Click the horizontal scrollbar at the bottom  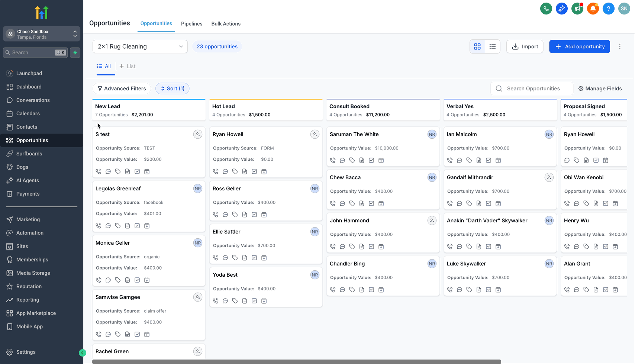click(296, 362)
